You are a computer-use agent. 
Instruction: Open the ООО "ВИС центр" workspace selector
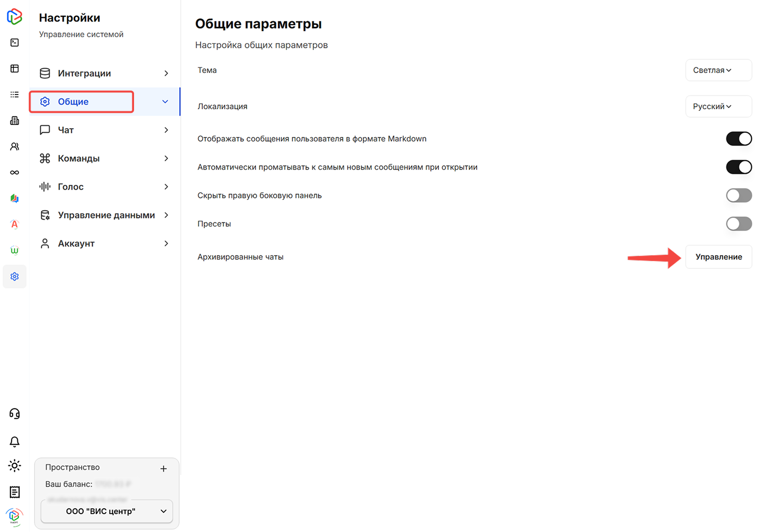[x=106, y=511]
